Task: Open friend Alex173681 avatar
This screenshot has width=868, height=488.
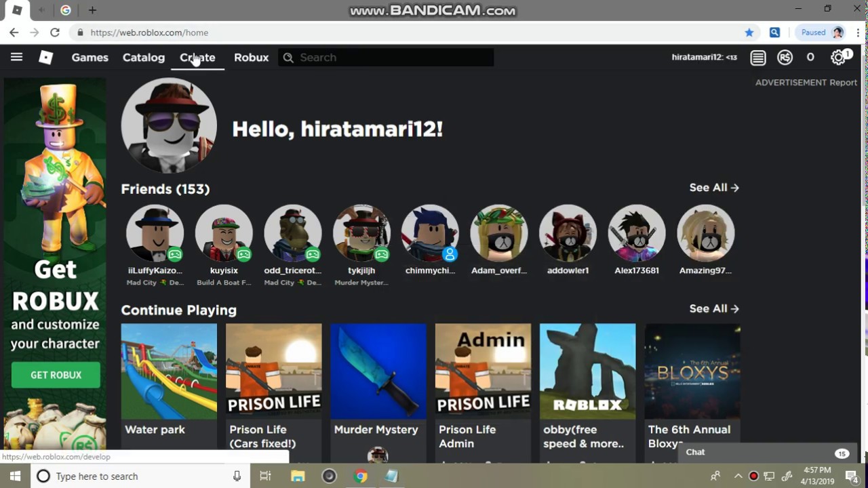Action: (x=637, y=233)
